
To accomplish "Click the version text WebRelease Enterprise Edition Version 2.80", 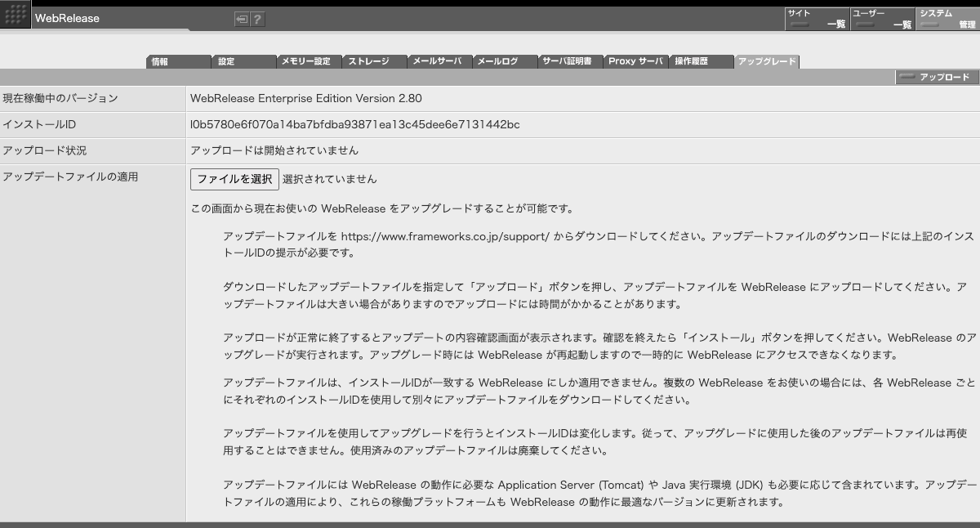I will (x=306, y=98).
